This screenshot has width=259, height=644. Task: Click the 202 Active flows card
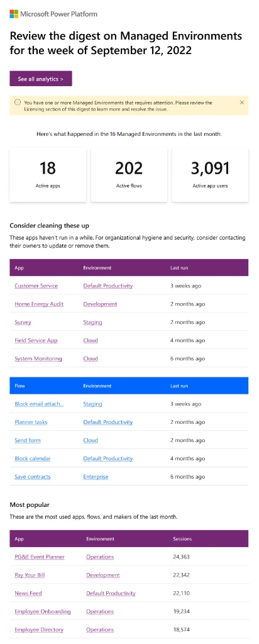coord(129,175)
